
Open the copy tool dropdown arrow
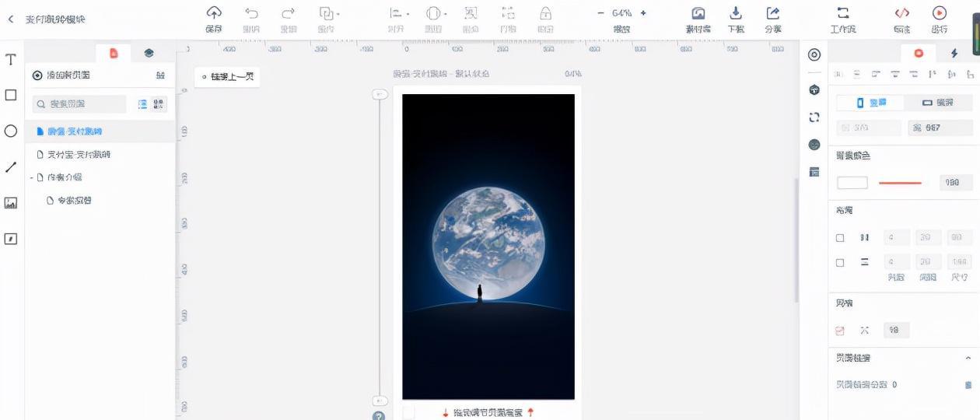coord(338,14)
